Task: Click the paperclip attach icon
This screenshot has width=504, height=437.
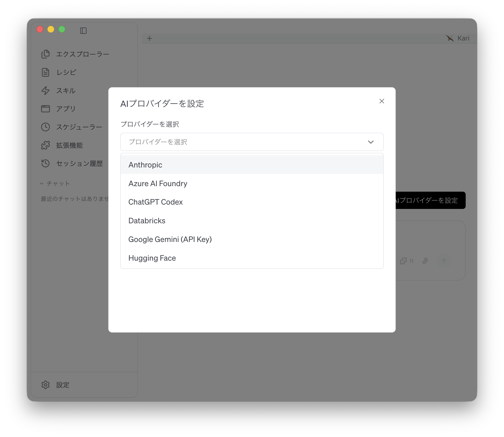Action: (425, 261)
